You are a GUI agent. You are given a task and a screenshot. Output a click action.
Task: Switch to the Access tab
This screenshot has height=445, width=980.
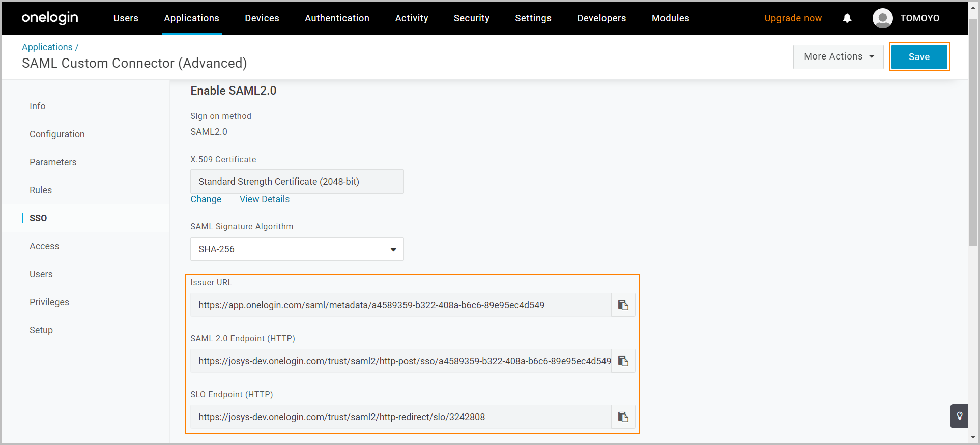pos(44,246)
